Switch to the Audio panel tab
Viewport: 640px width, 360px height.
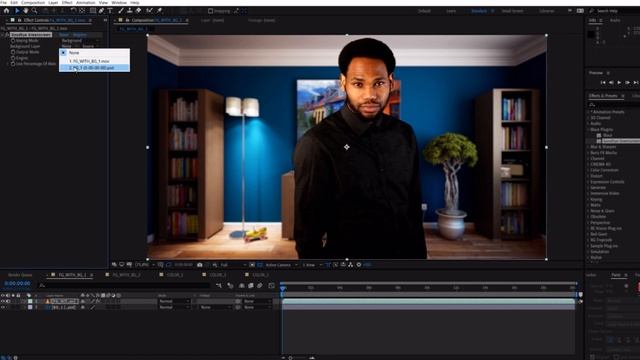pos(615,20)
